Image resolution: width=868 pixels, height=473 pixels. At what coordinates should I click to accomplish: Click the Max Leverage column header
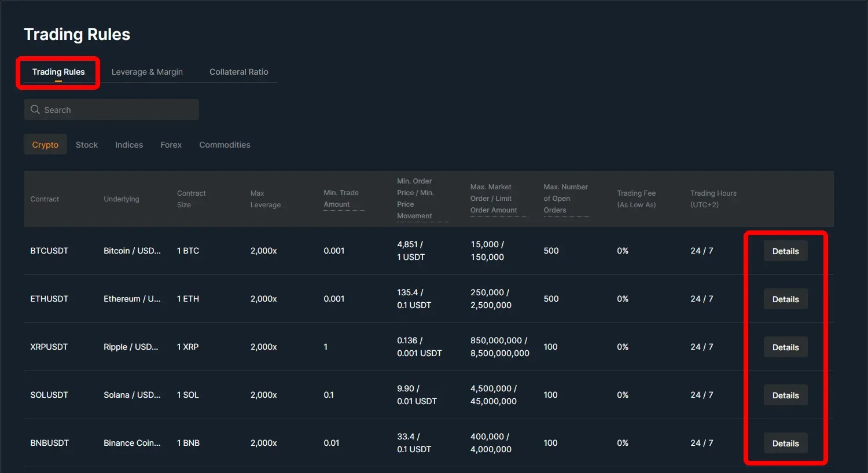click(x=266, y=199)
